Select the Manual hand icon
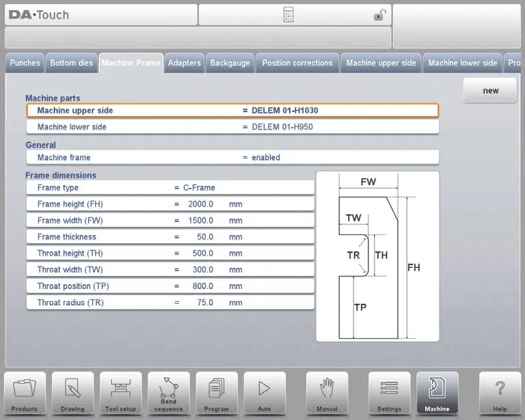The width and height of the screenshot is (525, 420). pos(327,394)
